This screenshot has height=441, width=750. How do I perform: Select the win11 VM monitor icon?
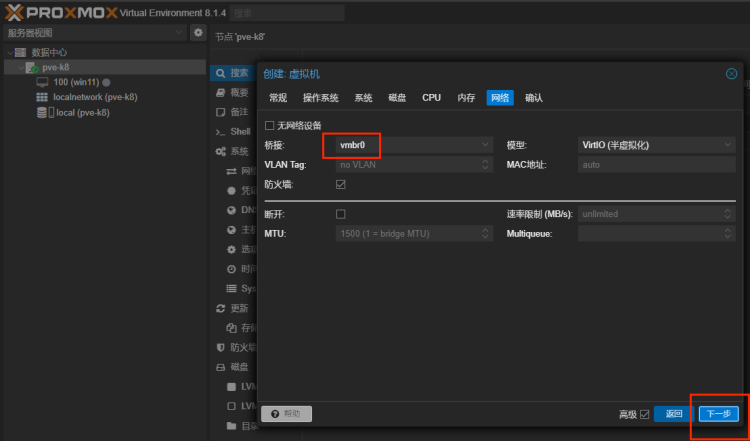click(43, 82)
